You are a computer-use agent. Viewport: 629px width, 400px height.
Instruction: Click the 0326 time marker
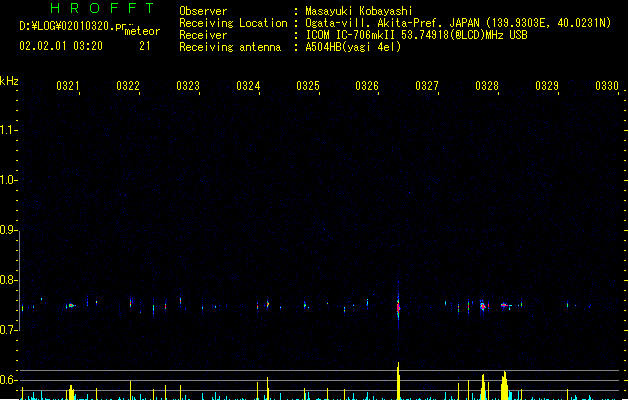click(x=367, y=85)
